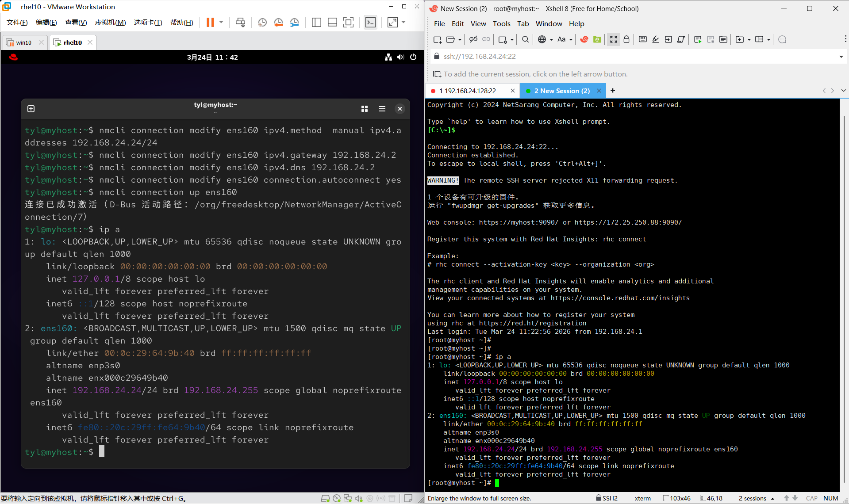Click VMware send Ctrl+Alt+Del icon

240,22
